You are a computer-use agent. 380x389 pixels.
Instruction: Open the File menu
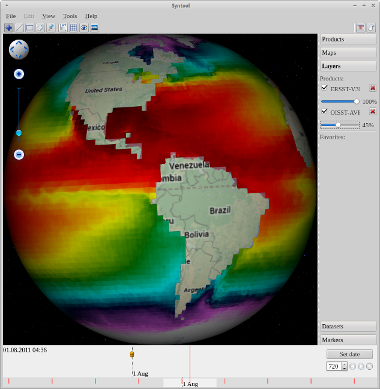[11, 16]
